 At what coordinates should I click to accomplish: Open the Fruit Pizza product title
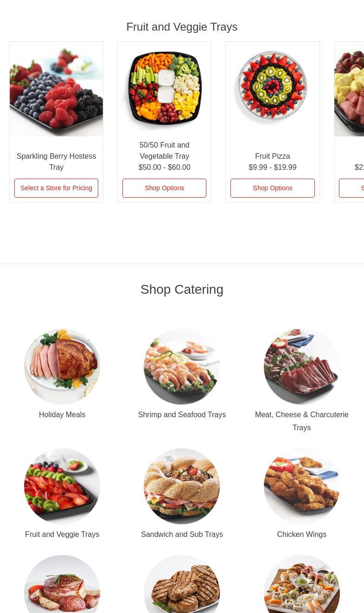click(273, 156)
